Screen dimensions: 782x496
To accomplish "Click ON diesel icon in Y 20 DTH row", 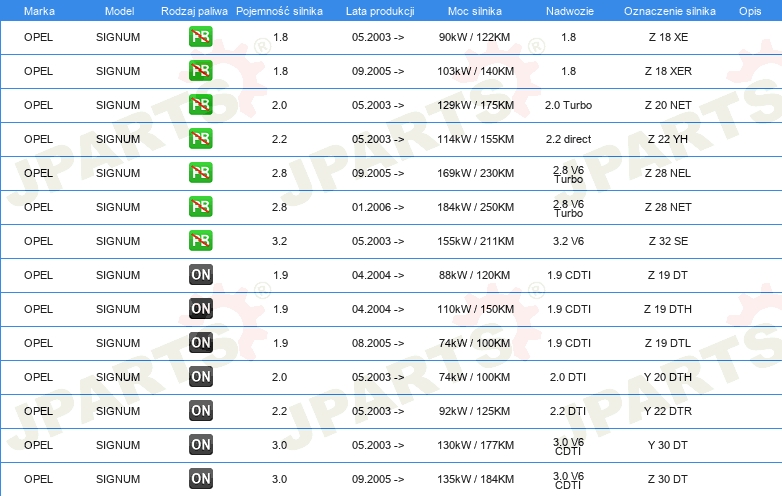I will (200, 376).
